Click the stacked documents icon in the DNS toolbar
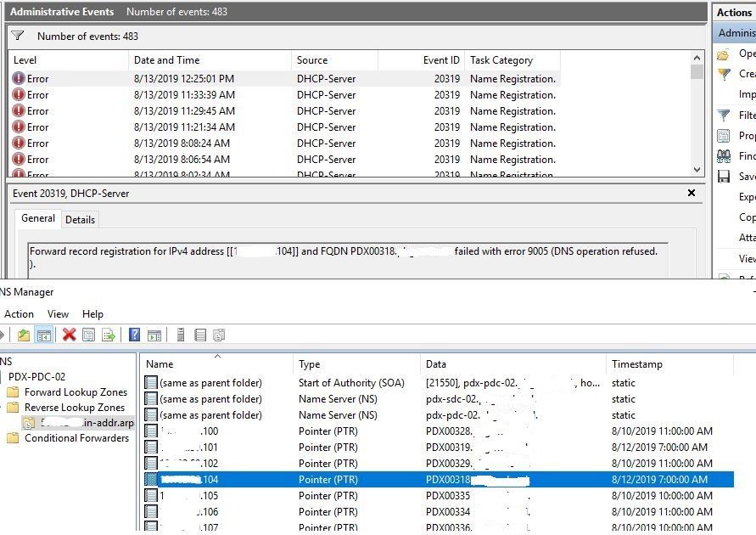The image size is (756, 535). click(219, 335)
